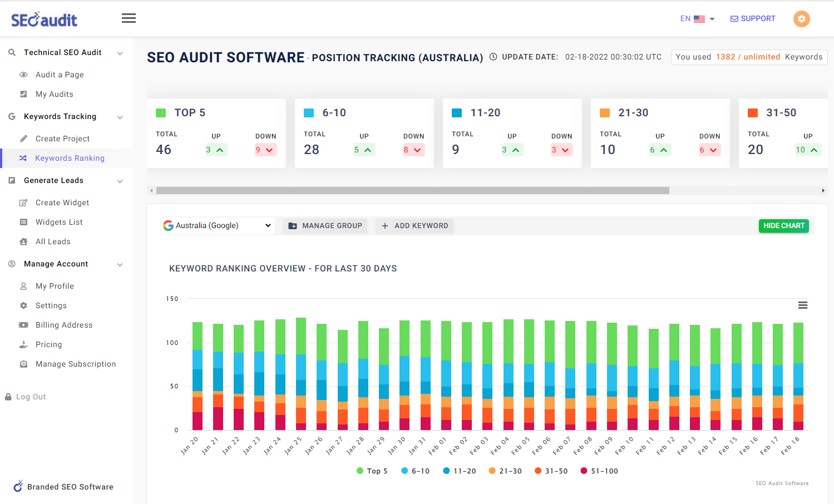This screenshot has height=504, width=834.
Task: Open the chart context menu hamburger icon
Action: point(802,305)
